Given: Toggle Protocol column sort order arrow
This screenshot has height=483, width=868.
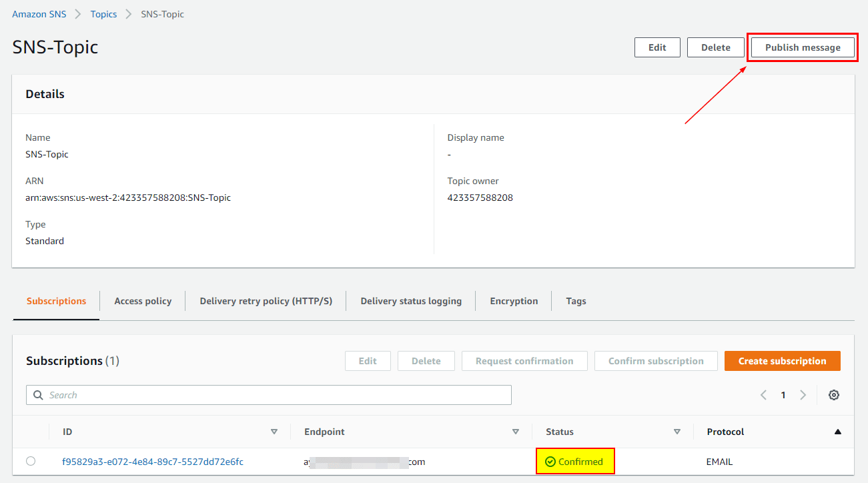Looking at the screenshot, I should click(837, 432).
